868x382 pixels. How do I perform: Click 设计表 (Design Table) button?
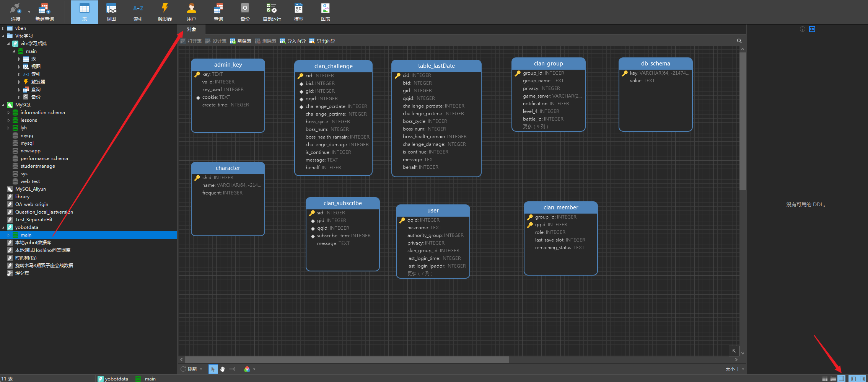pos(216,41)
